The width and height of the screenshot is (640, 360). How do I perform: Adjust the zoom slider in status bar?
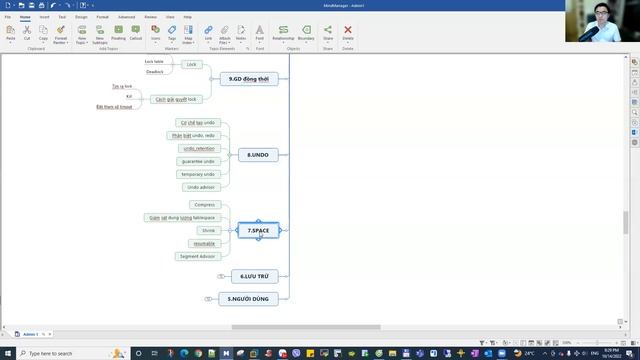597,343
